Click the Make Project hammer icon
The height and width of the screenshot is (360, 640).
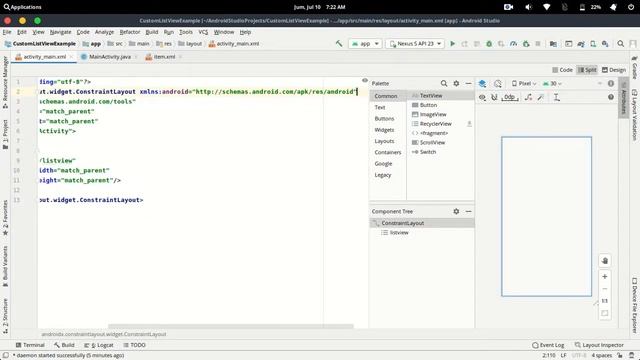point(339,44)
